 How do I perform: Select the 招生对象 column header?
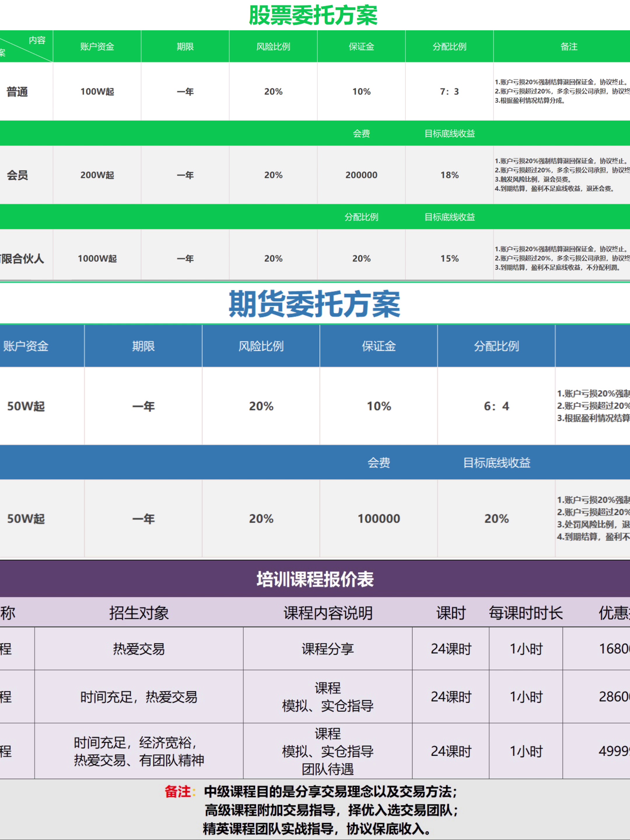139,613
